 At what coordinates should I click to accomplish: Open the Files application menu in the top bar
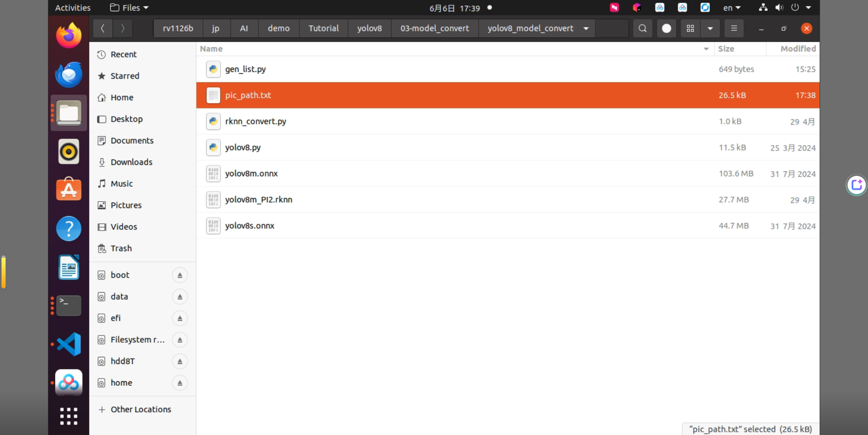[129, 8]
